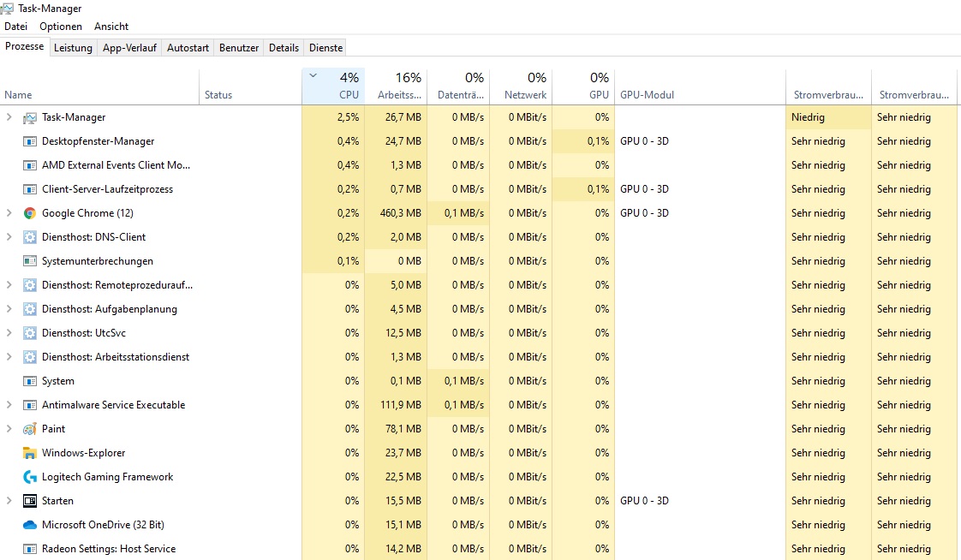The width and height of the screenshot is (961, 560).
Task: Click the Starten process icon
Action: (x=29, y=501)
